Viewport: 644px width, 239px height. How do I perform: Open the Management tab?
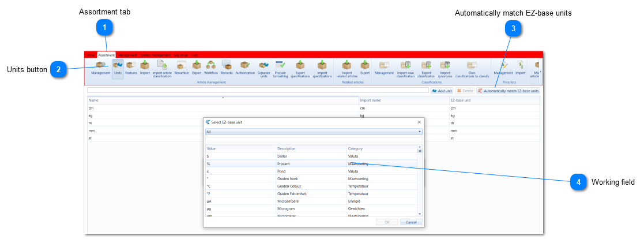coord(127,55)
